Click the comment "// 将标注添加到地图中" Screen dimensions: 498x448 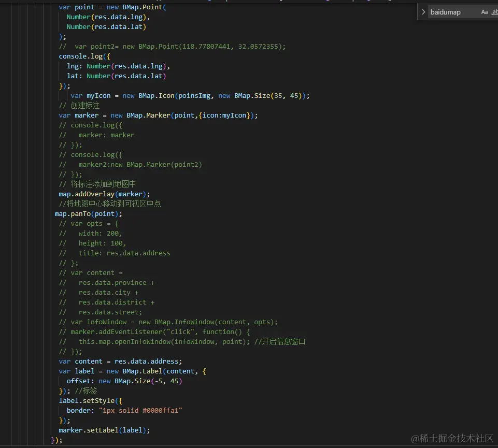click(x=97, y=184)
